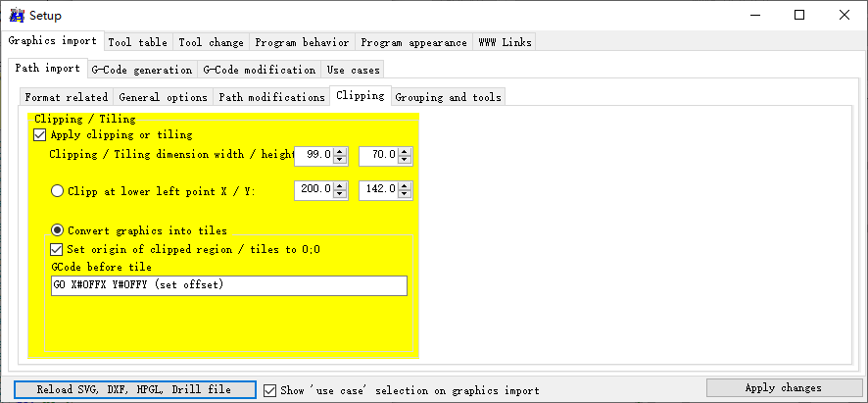Toggle Set origin of clipped region checkbox
The image size is (868, 403).
tap(57, 249)
